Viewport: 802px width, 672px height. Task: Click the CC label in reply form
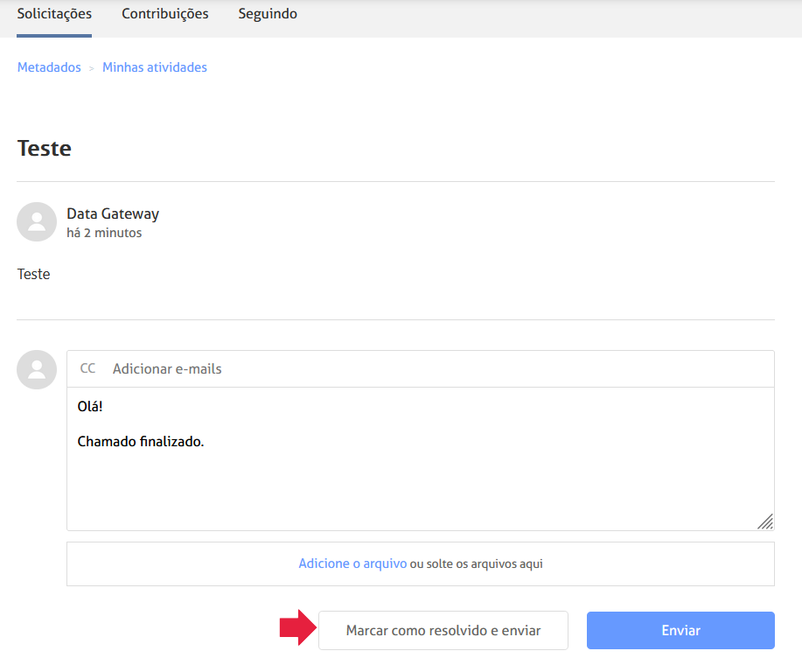click(x=87, y=369)
